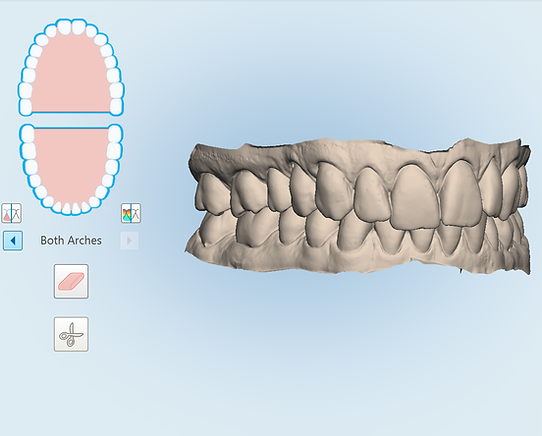Activate the scissors trim tool
The width and height of the screenshot is (542, 436).
pos(71,334)
